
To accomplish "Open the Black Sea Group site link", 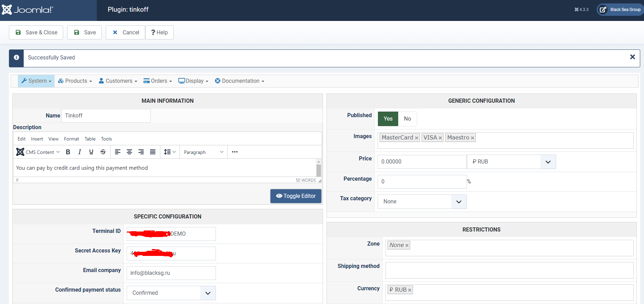I will click(620, 10).
